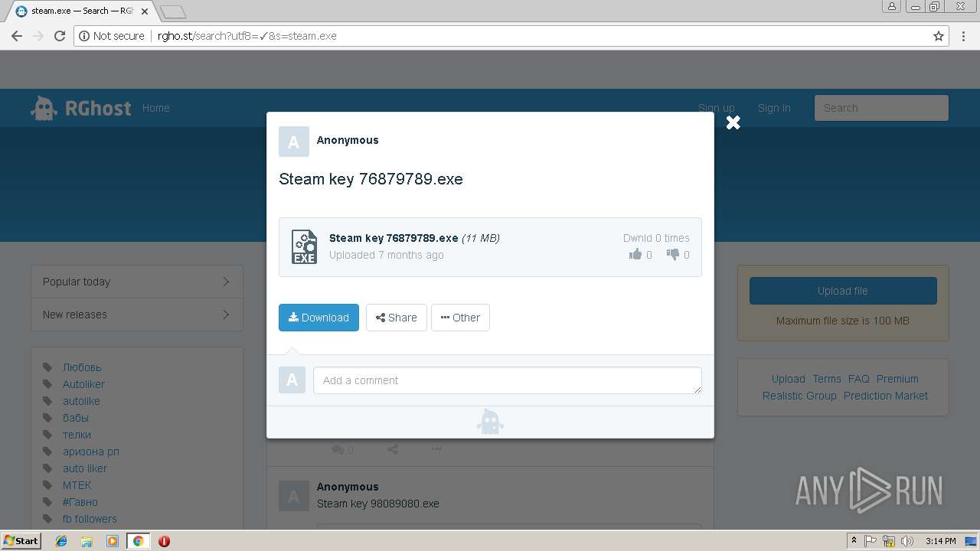Screen dimensions: 980x551
Task: Expand Popular today section
Action: click(137, 282)
